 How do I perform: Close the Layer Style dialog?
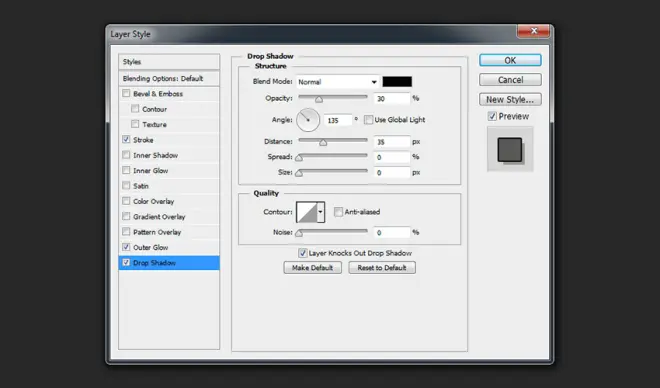[x=534, y=31]
